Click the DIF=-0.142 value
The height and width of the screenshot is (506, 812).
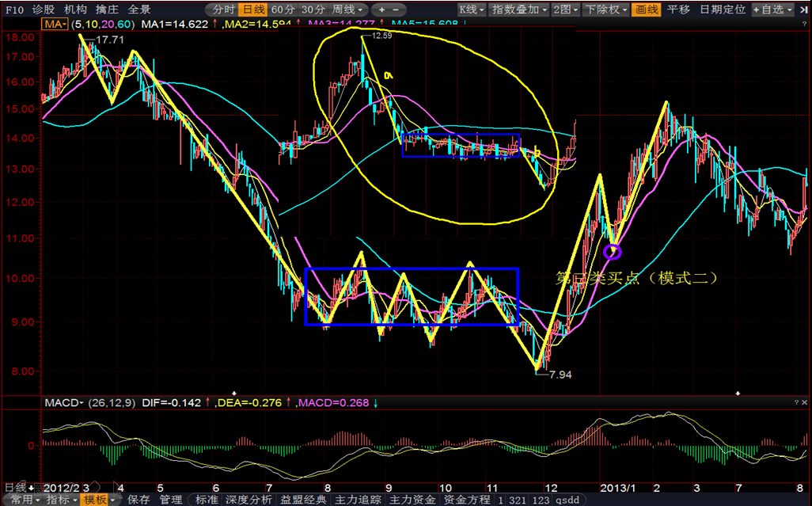172,402
